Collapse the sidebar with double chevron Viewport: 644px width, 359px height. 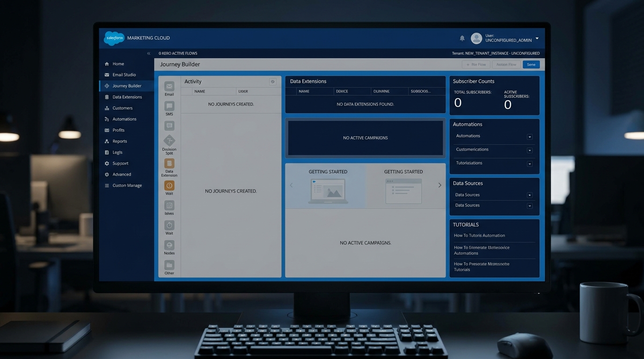pos(149,53)
